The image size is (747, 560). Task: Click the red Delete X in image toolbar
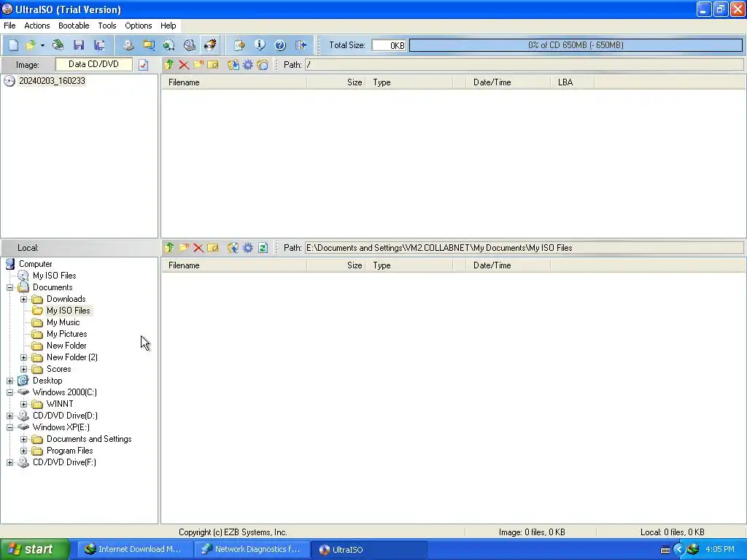pos(183,65)
